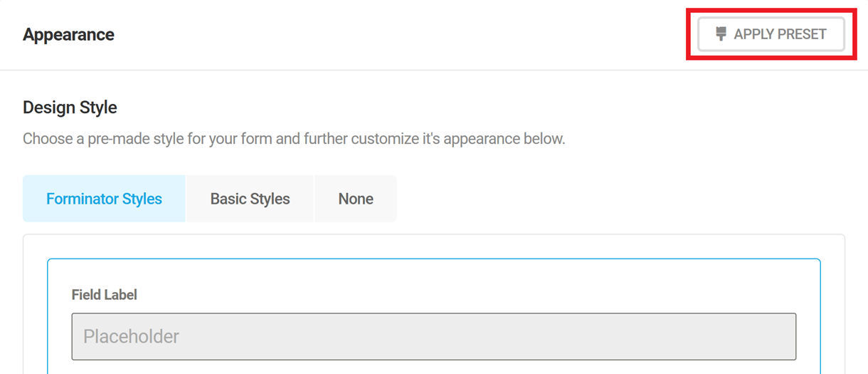Click the Design Style heading
868x374 pixels.
tap(70, 108)
